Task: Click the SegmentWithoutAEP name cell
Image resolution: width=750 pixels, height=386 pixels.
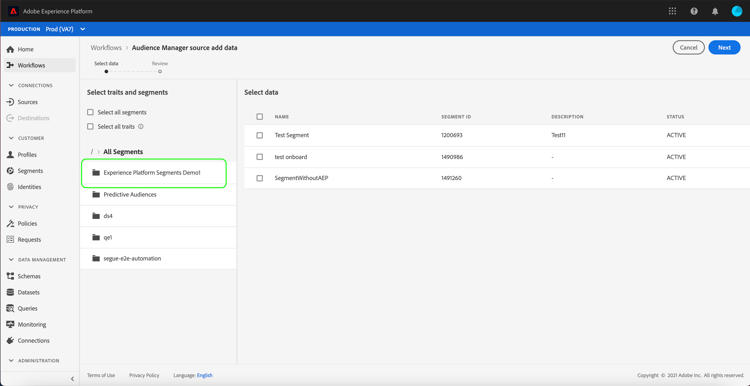Action: [x=301, y=178]
